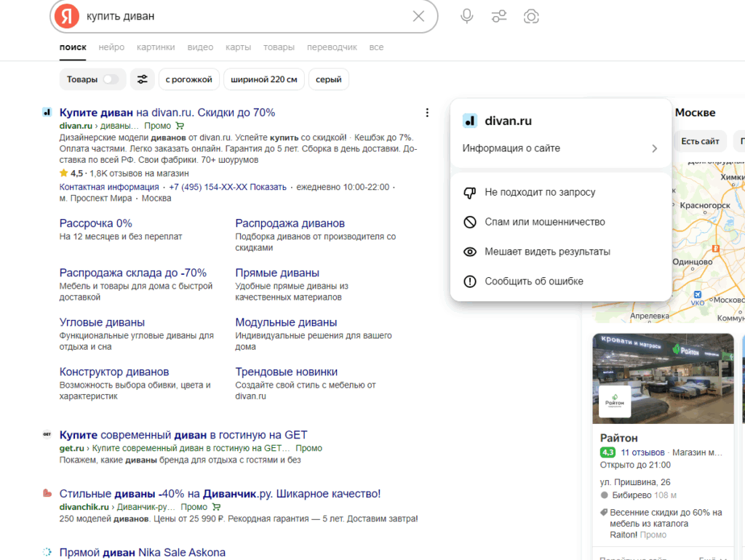Click the Askona result favicon
The image size is (745, 560).
pos(47,552)
